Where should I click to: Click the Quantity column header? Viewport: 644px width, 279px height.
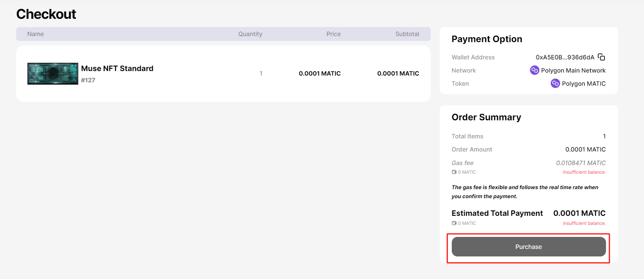coord(250,34)
